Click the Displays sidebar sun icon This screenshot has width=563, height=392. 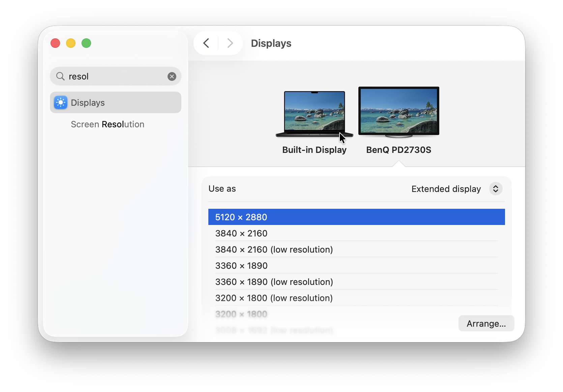click(61, 103)
